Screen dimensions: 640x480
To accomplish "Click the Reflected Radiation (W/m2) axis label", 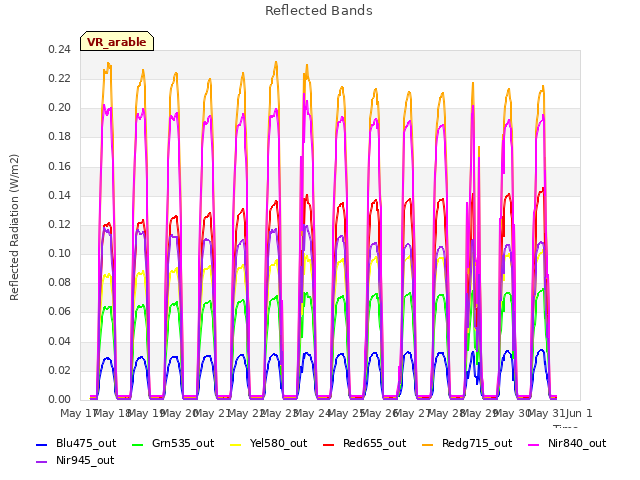I will 14,227.
